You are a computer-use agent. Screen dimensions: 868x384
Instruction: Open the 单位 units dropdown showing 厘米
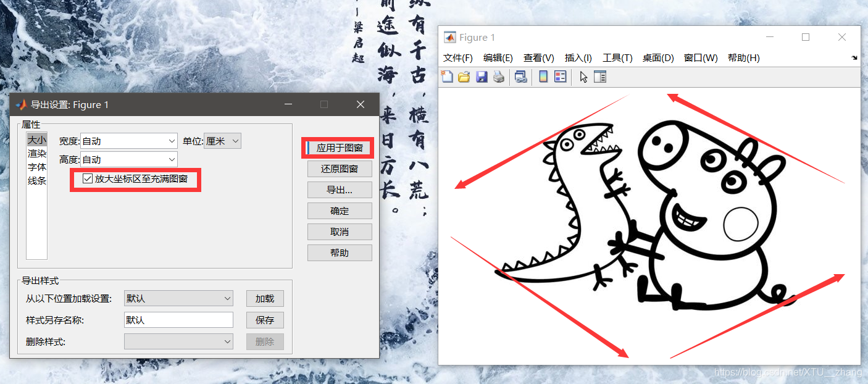pos(222,141)
